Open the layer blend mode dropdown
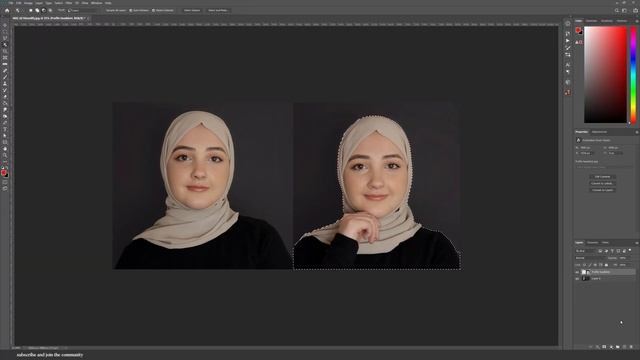Image resolution: width=640 pixels, height=360 pixels. tap(591, 258)
